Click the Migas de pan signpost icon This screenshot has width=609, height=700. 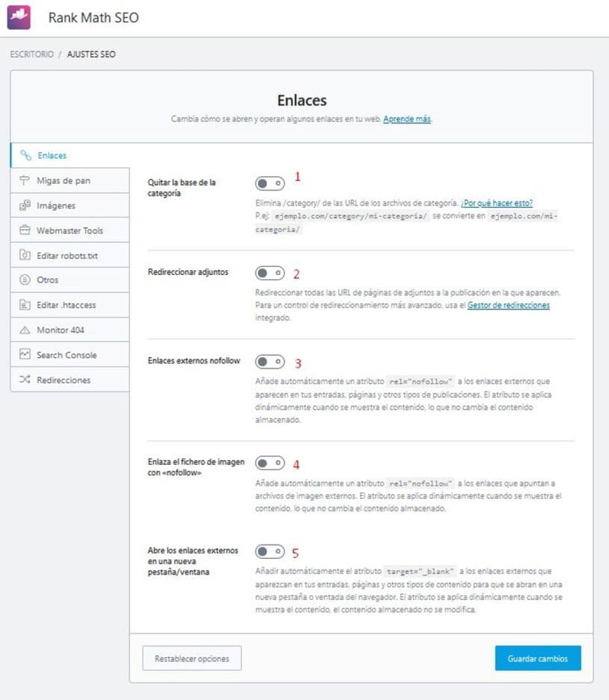24,180
